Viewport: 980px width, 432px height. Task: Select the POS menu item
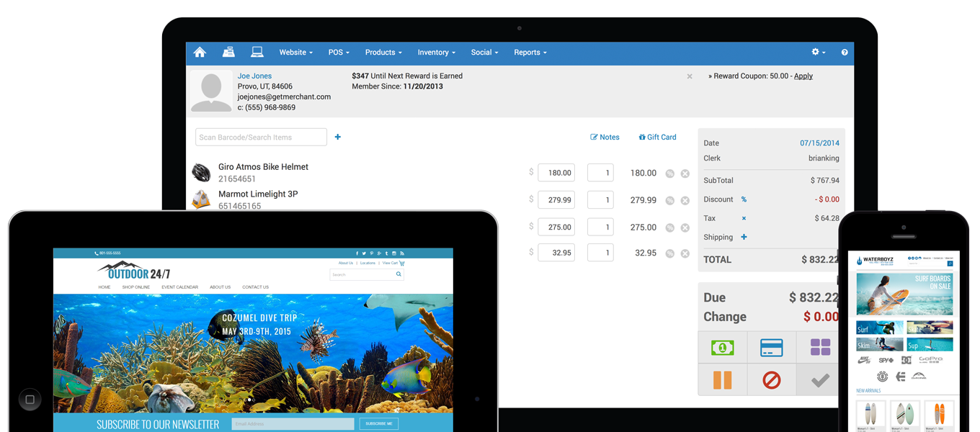pos(338,52)
